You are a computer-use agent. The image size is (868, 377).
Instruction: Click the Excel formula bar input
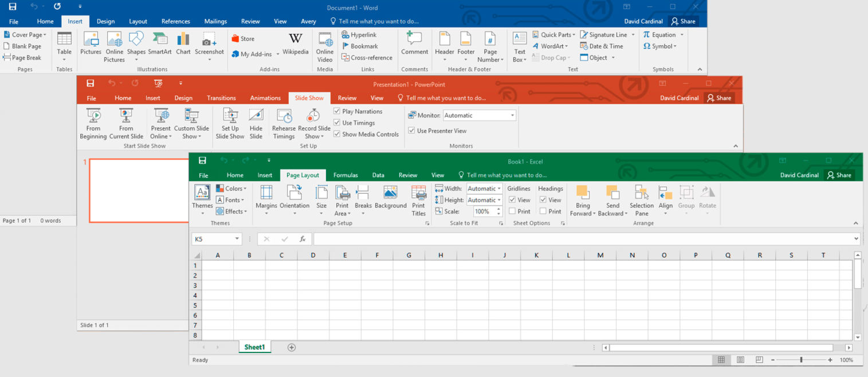coord(583,239)
